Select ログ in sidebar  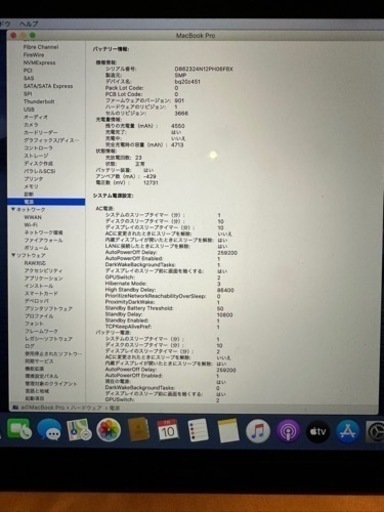click(30, 346)
